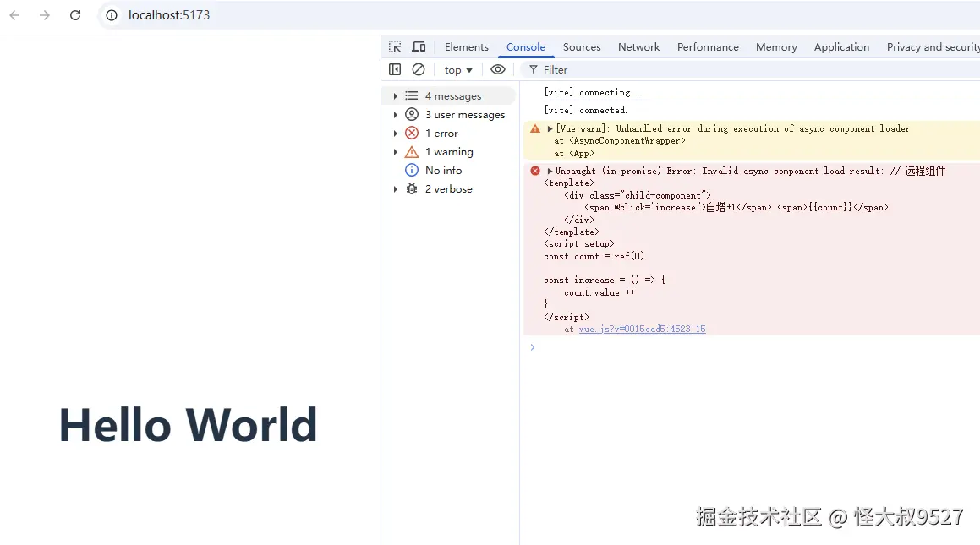Click the 'const count = ref(0)' line

tap(594, 257)
